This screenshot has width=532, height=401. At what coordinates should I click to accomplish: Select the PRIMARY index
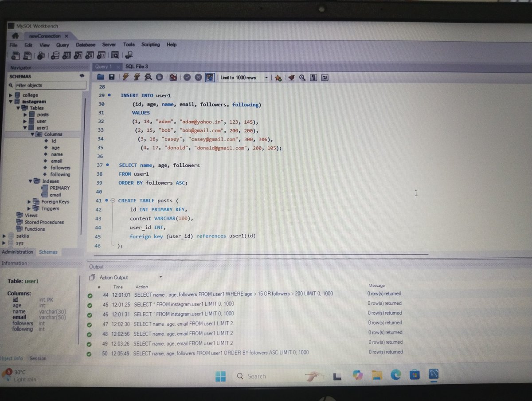59,188
